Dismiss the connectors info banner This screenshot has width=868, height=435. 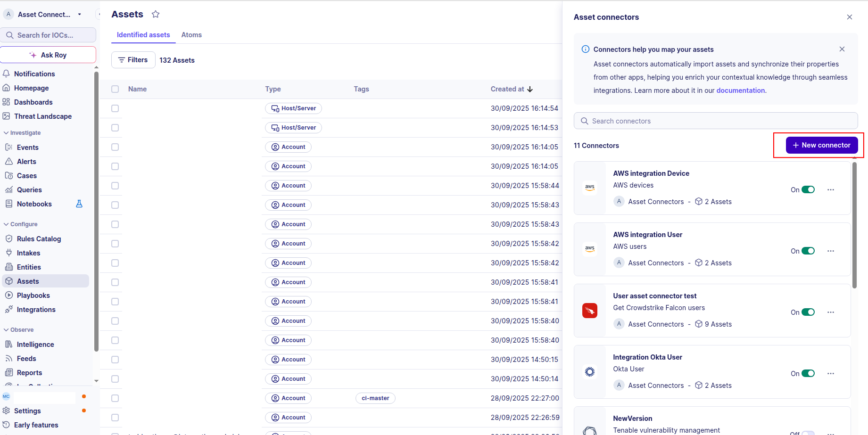(x=842, y=49)
